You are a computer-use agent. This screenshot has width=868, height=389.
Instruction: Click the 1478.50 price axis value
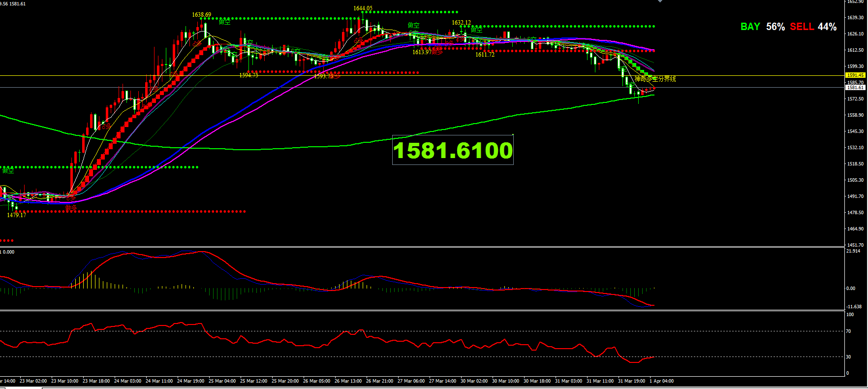pos(855,213)
